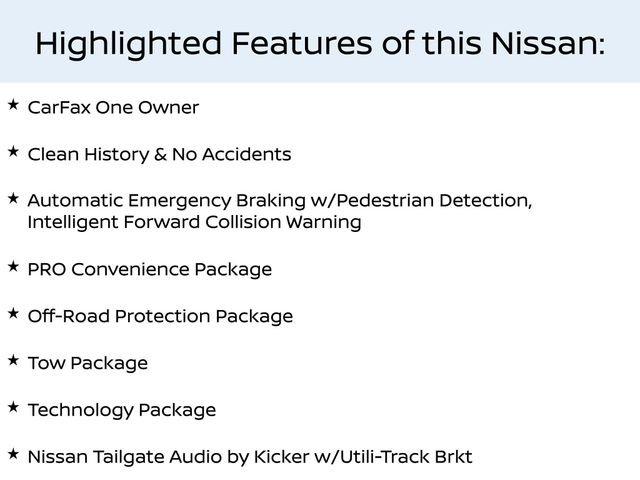The width and height of the screenshot is (640, 480).
Task: Click the 'PRO Convenience Package' feature
Action: (x=149, y=269)
